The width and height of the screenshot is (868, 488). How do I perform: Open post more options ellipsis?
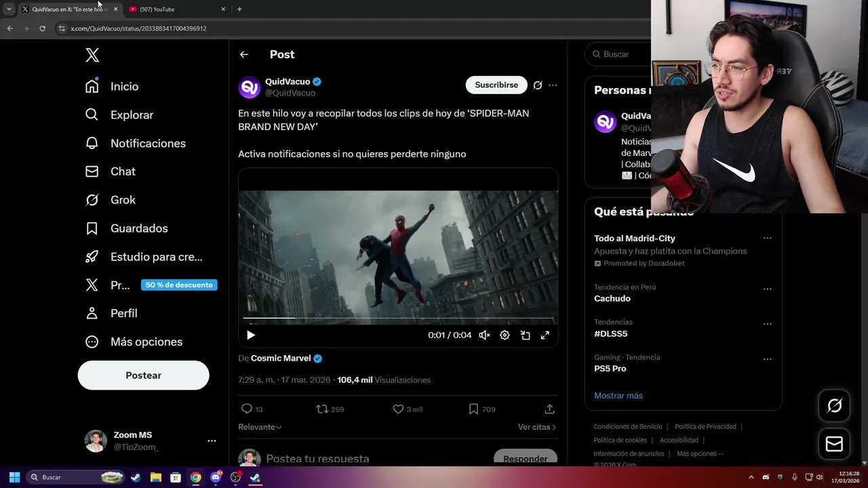point(553,85)
